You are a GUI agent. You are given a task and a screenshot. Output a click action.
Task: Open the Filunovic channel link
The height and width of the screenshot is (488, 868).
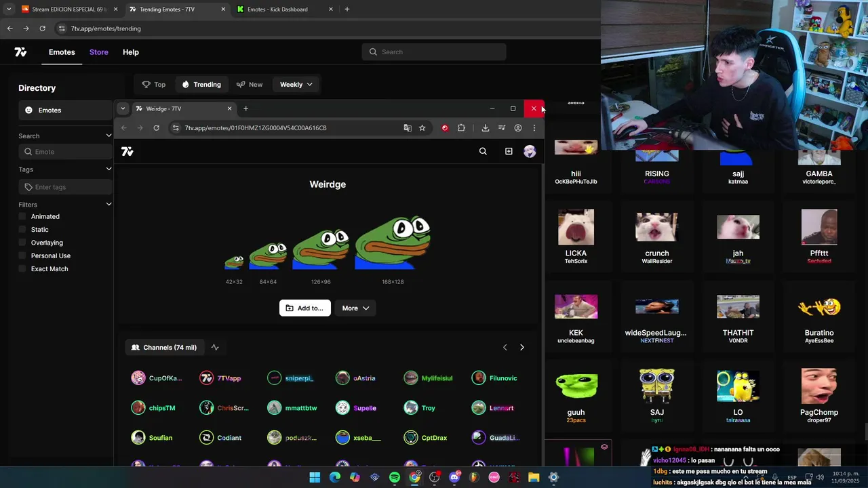click(x=495, y=378)
